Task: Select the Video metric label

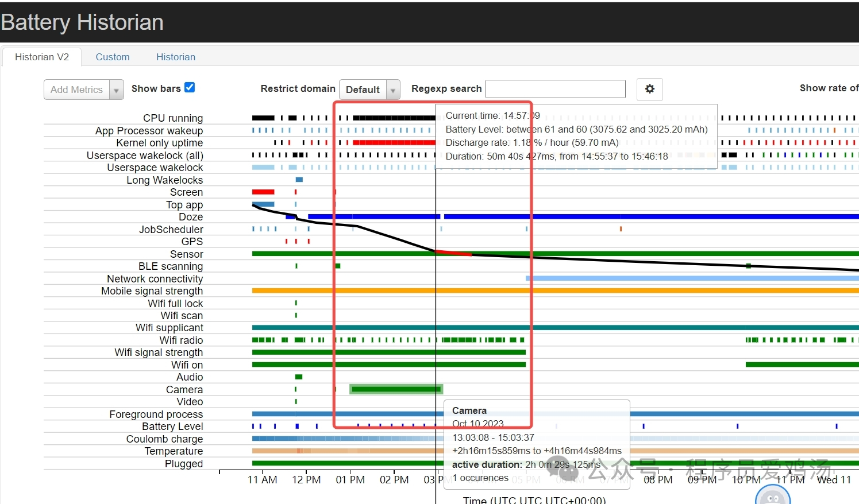Action: (x=190, y=402)
